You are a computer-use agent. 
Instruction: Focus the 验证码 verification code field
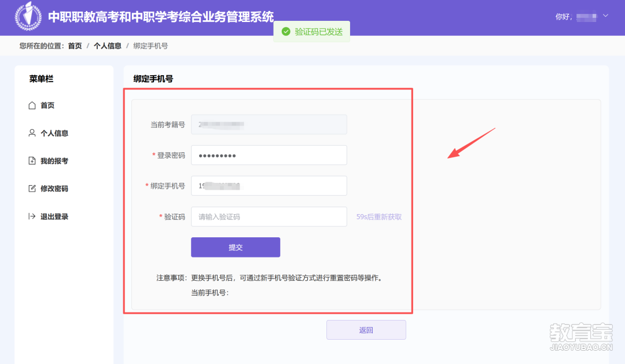click(269, 216)
